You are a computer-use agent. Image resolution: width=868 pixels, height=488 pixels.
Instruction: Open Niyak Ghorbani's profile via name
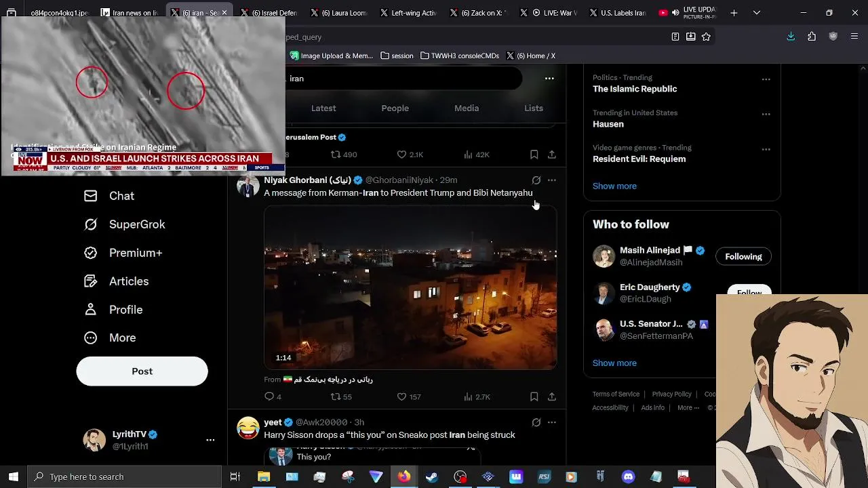coord(307,180)
